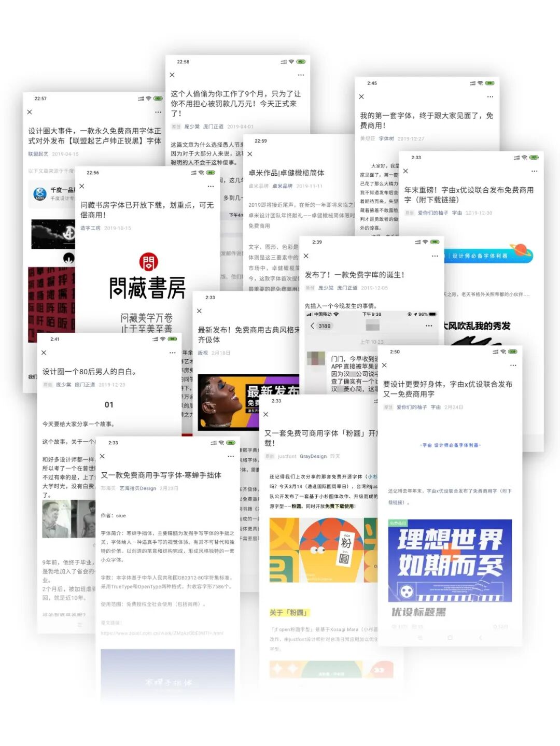Close the 发布了！一款免费字库的诞生 article

pyautogui.click(x=306, y=256)
